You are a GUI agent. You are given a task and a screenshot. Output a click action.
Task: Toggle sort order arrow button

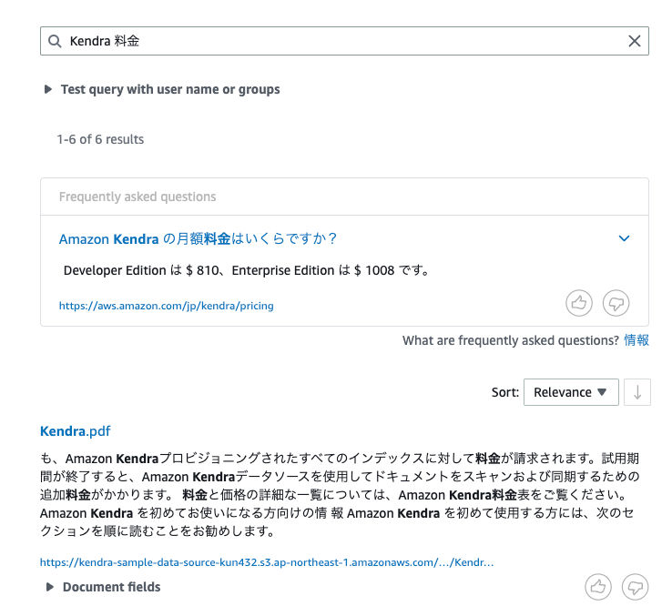tap(637, 392)
